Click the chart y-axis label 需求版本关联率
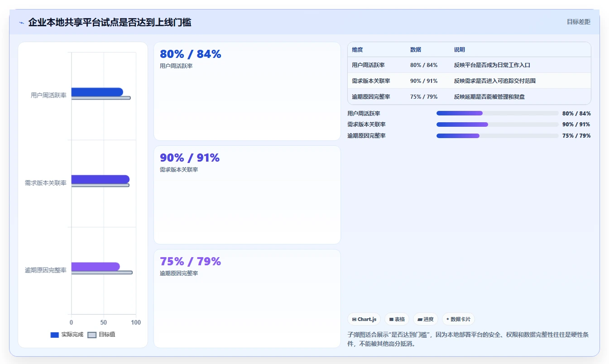Screen dimensions: 609x364 click(46, 183)
